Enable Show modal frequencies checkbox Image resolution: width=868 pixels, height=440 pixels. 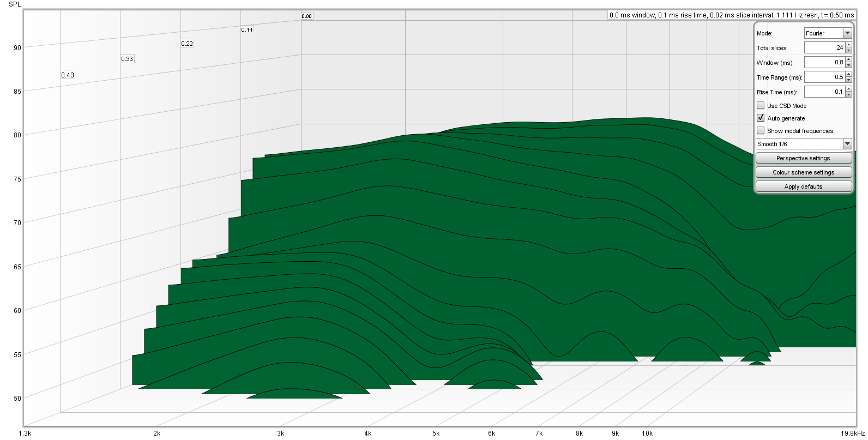click(761, 131)
